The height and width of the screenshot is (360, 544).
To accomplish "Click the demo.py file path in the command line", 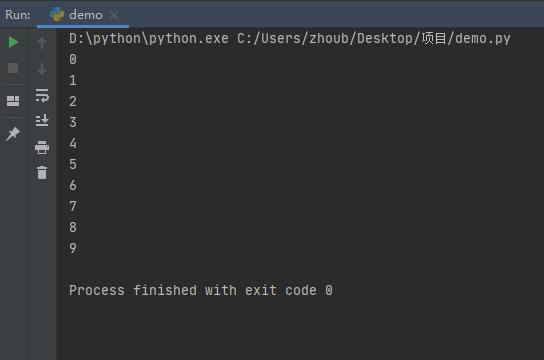I will tap(374, 38).
